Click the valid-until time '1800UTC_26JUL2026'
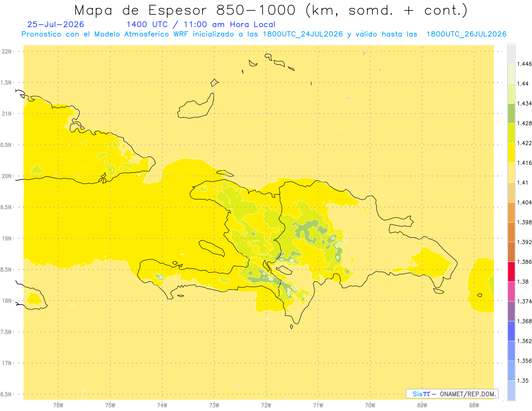This screenshot has height=411, width=532. pos(466,35)
